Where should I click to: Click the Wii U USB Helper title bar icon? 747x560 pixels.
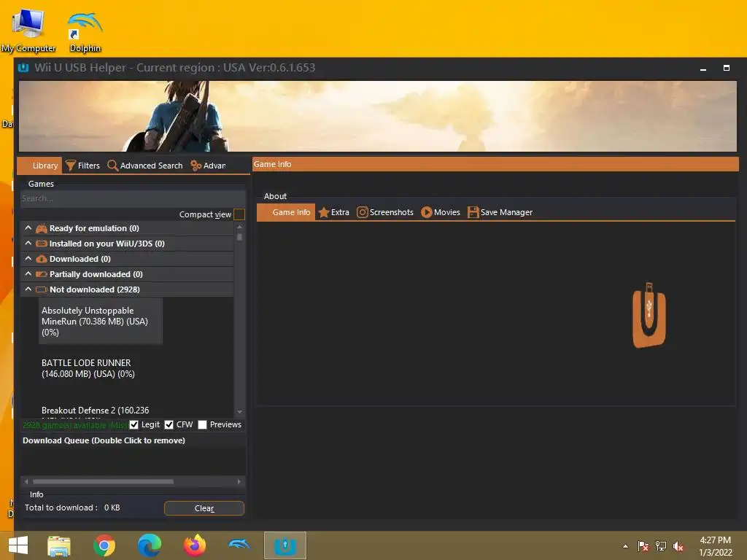(23, 68)
